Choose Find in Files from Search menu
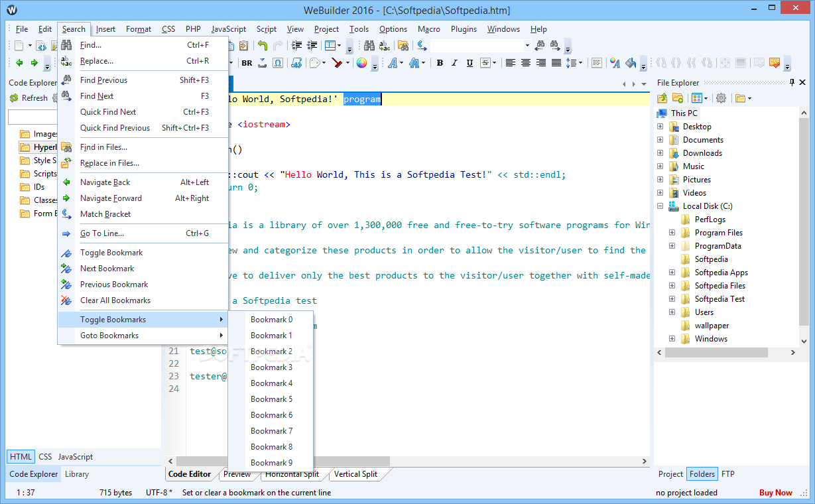The width and height of the screenshot is (815, 504). pos(143,147)
